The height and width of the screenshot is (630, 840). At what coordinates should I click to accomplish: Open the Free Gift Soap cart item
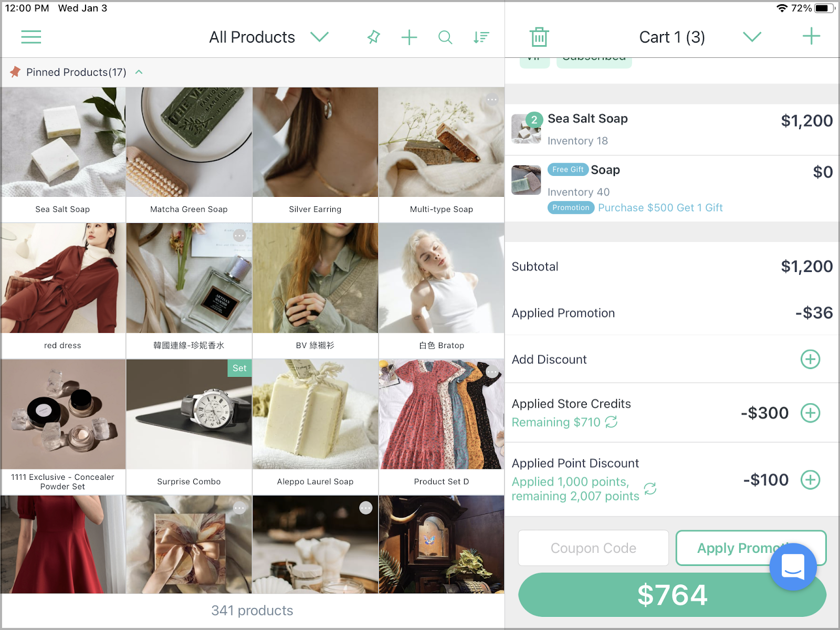point(672,188)
